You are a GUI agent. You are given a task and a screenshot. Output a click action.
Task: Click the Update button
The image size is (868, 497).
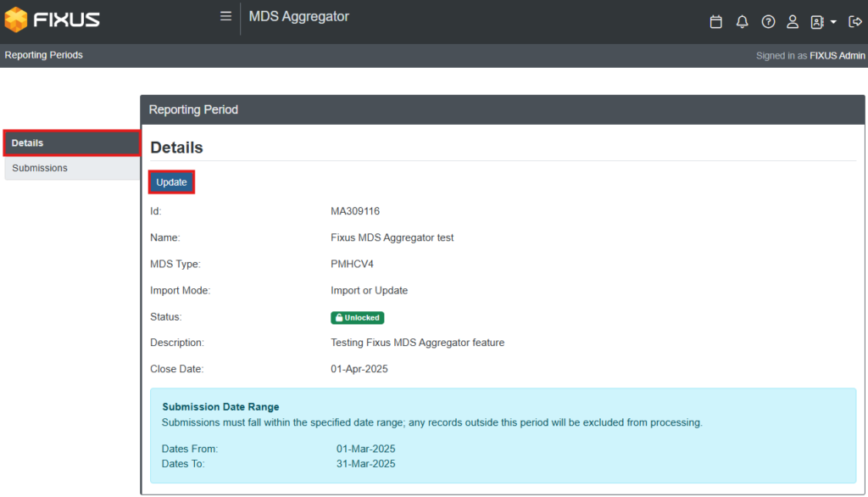click(x=171, y=182)
